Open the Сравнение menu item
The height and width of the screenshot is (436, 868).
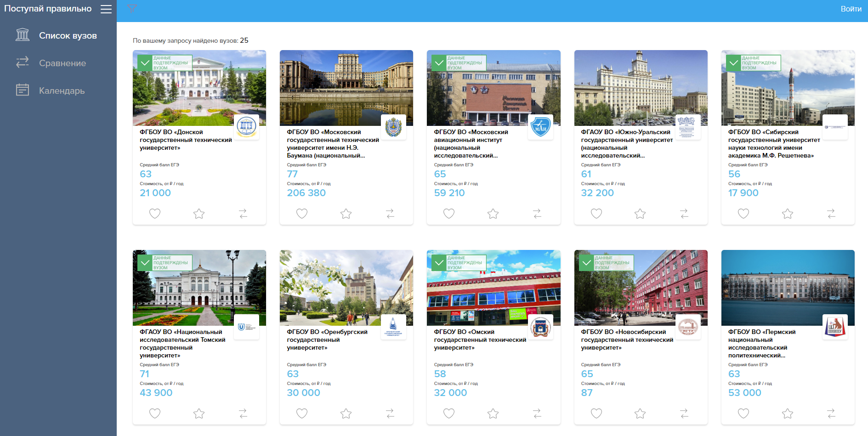coord(62,63)
